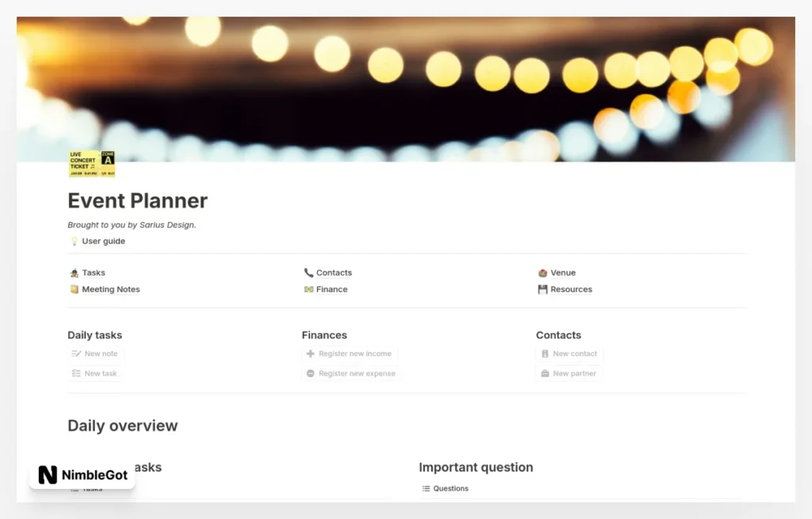Open the Tasks page link
Viewport: 812px width, 519px height.
(94, 273)
